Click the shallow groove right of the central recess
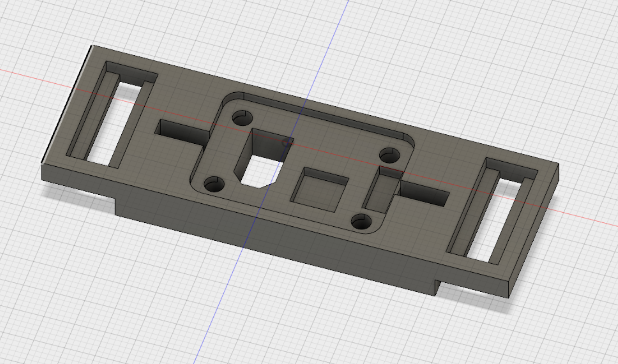Image resolution: width=618 pixels, height=364 pixels. 423,193
